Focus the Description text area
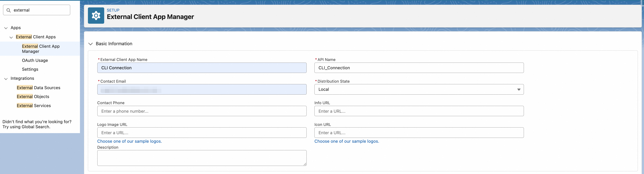644x174 pixels. click(202, 158)
